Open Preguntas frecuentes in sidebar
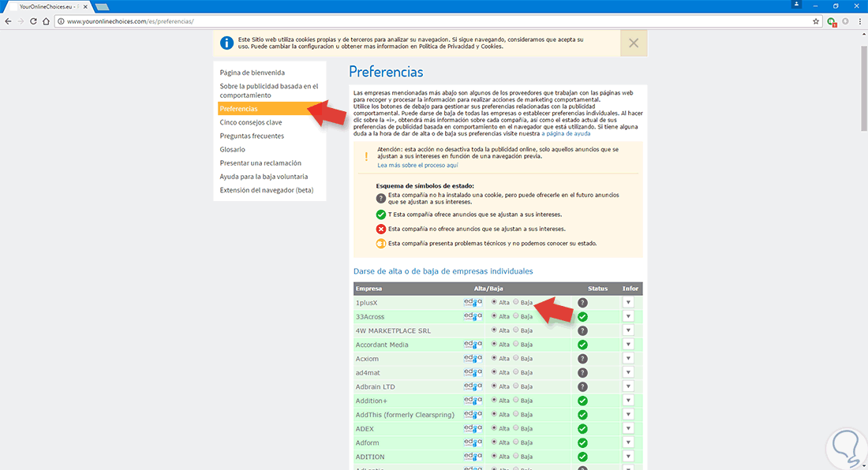 [252, 136]
